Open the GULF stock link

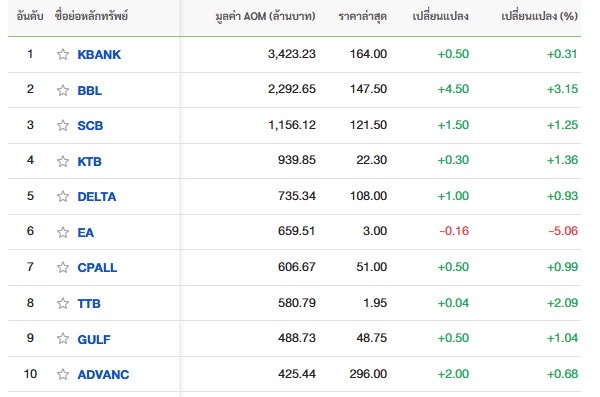coord(94,339)
